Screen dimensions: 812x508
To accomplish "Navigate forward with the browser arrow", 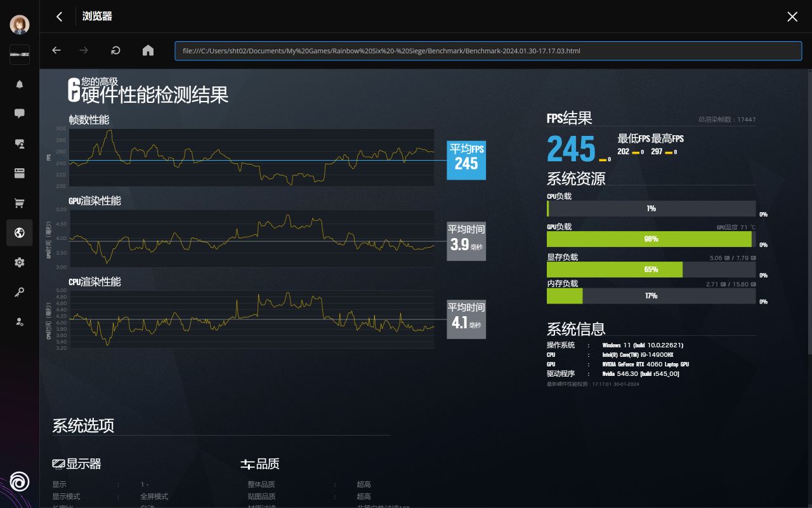I will pos(84,51).
